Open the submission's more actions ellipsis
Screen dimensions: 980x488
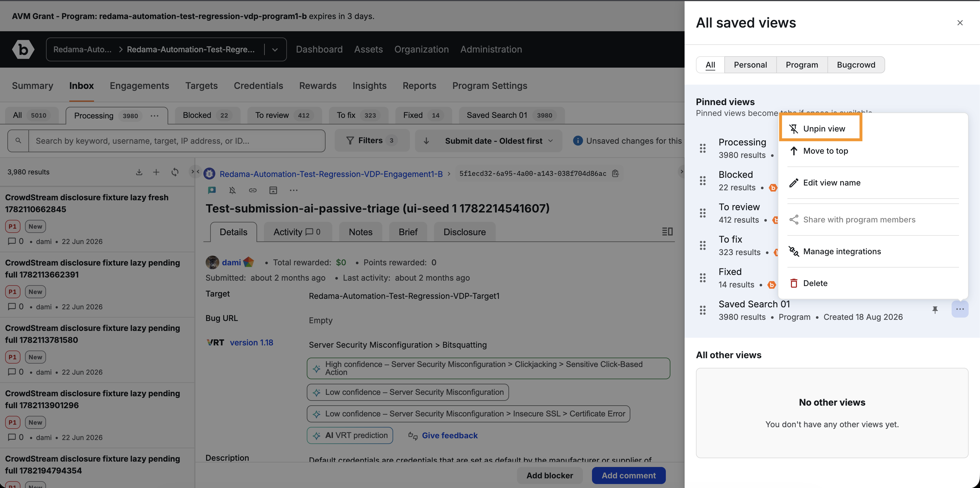293,190
